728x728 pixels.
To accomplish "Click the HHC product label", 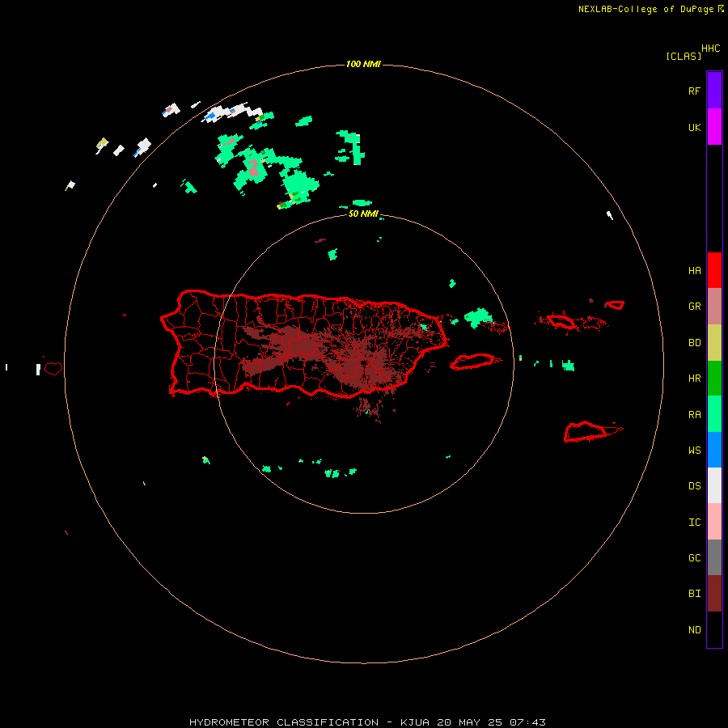I will 710,49.
